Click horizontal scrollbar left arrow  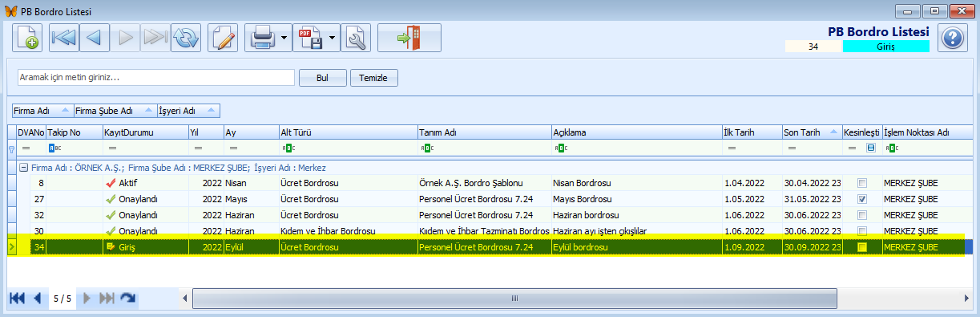(186, 298)
